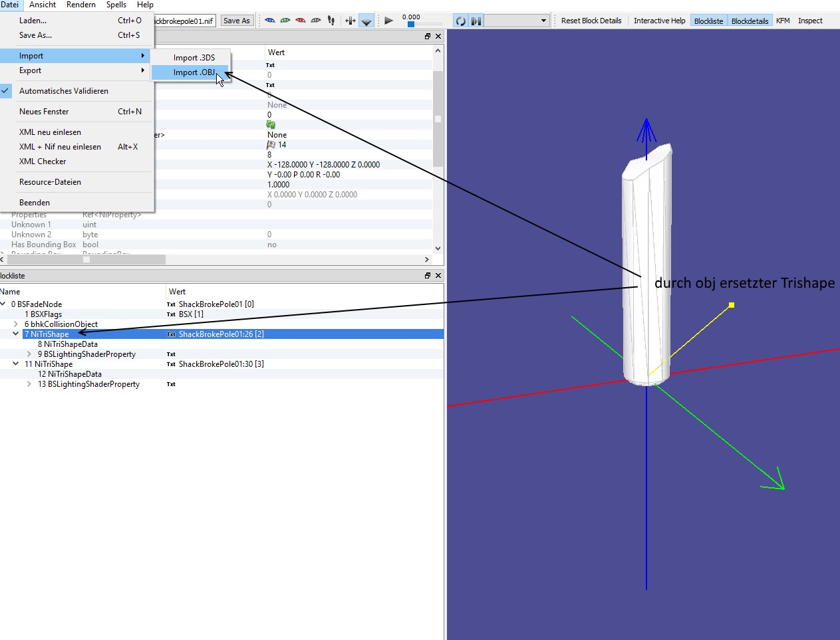Click the green eye view icon
Screen dimensions: 840x640
pos(285,21)
